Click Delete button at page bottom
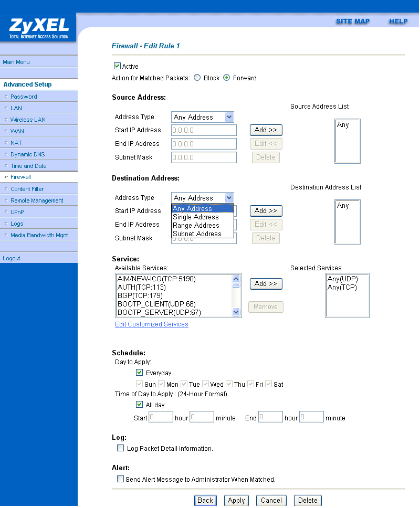 (308, 500)
